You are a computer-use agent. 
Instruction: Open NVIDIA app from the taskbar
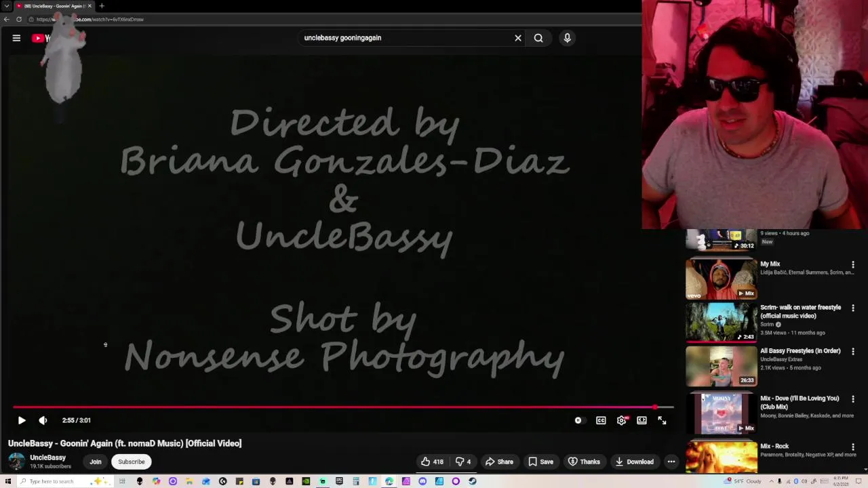coord(306,481)
